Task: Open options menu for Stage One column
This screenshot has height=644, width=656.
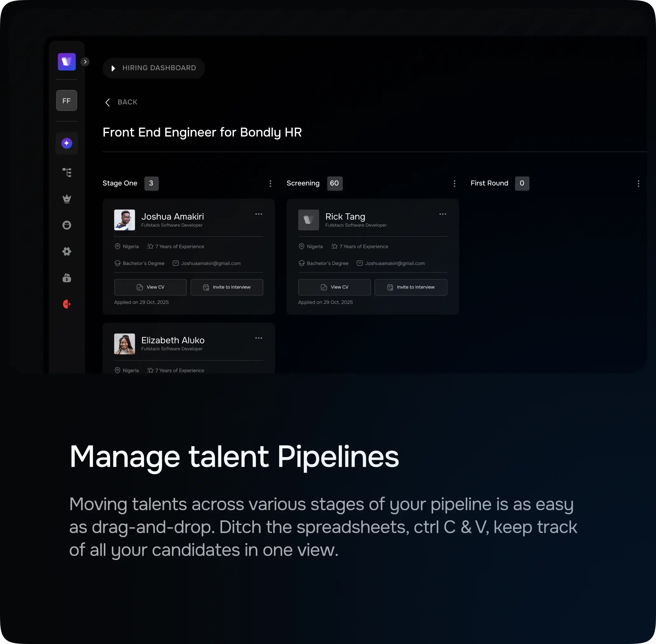Action: 270,183
